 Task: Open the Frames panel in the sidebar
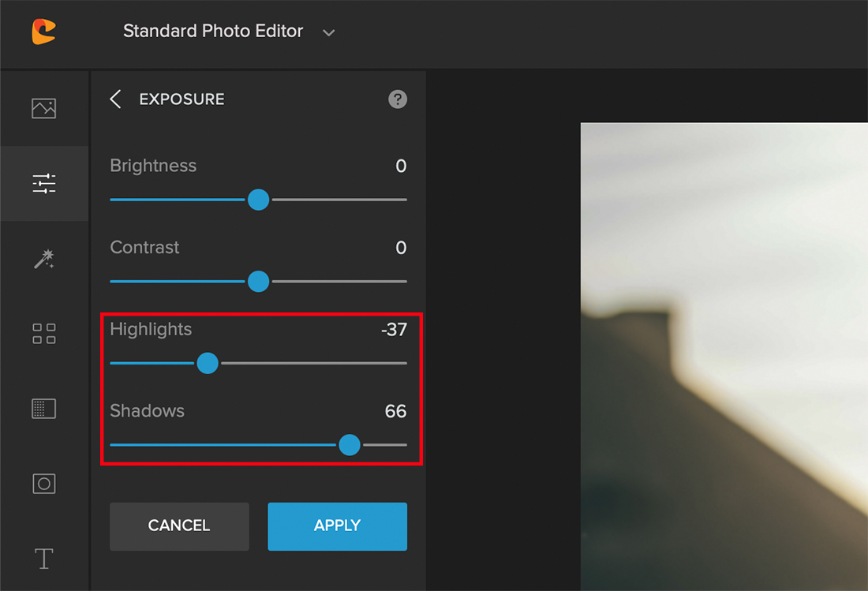(x=43, y=483)
